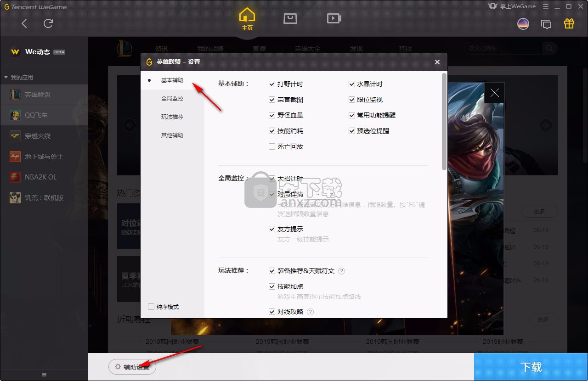Open the store bag icon in top bar
This screenshot has width=588, height=381.
[290, 18]
